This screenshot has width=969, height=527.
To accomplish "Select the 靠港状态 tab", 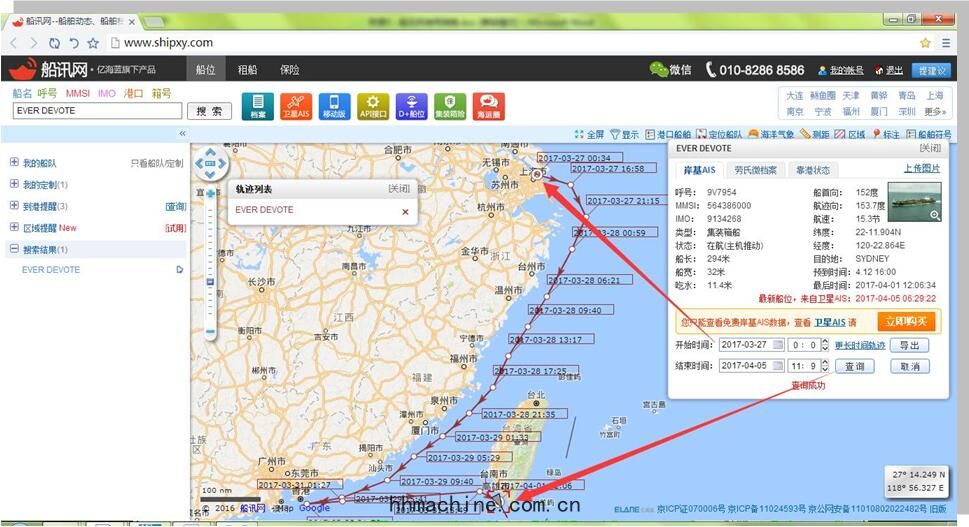I will [x=813, y=170].
